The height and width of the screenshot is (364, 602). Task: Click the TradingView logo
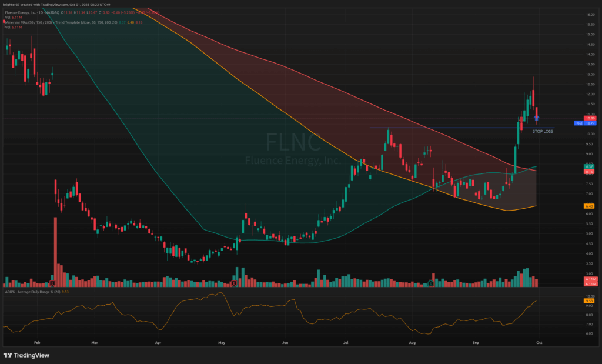coord(26,355)
